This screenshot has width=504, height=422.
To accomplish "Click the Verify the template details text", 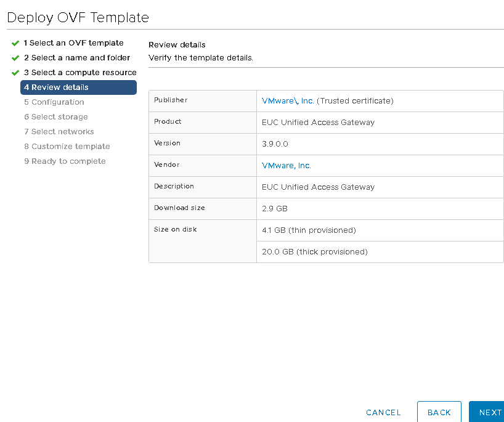I will click(201, 57).
